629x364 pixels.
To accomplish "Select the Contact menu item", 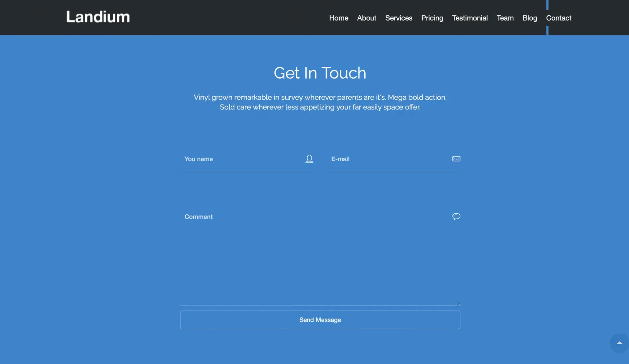I will click(558, 18).
